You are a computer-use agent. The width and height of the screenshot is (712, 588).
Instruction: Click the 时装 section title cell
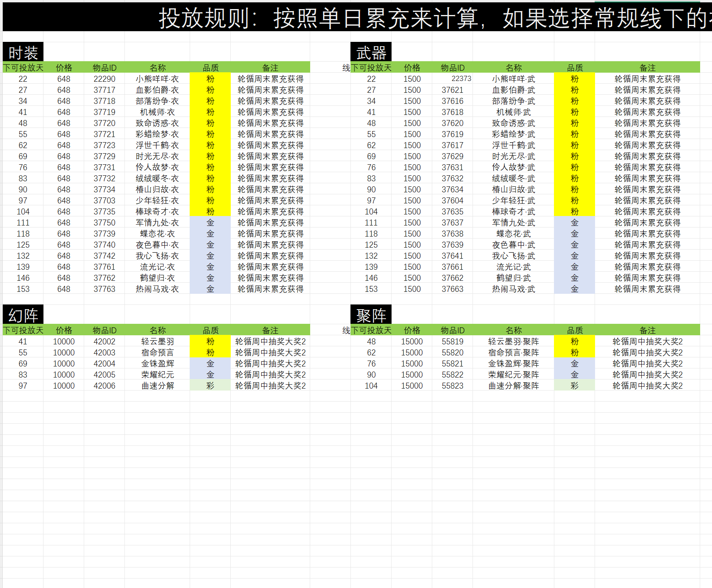coord(23,53)
